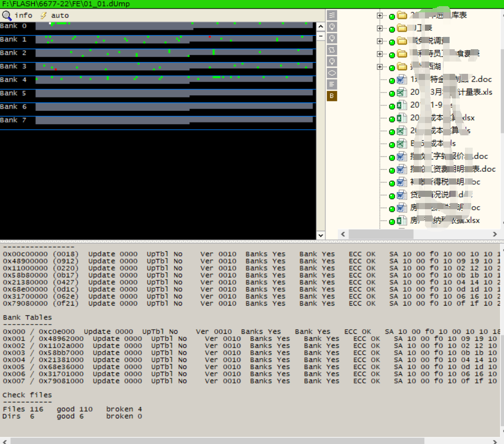Click the bank map scrollbar up arrow
This screenshot has width=504, height=444.
click(320, 26)
